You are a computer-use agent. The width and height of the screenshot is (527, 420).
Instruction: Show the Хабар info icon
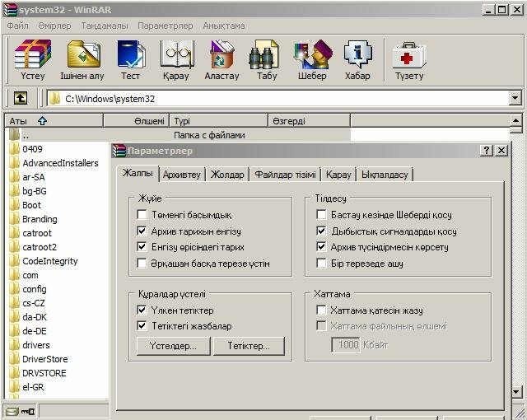(357, 60)
